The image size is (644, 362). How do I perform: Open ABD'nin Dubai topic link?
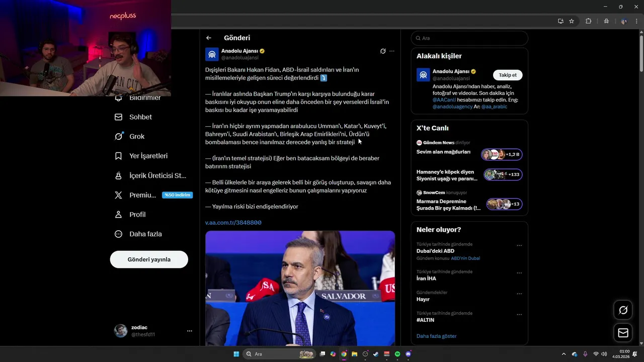tap(465, 258)
